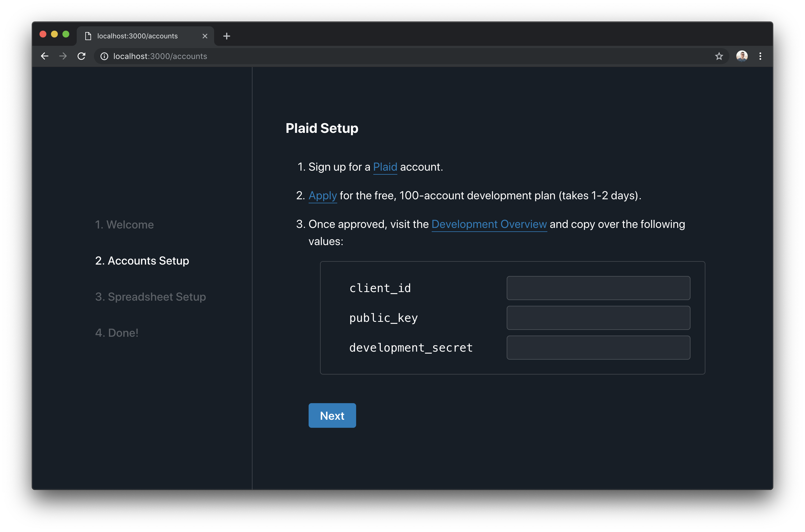Open the Chrome three-dot menu
The image size is (805, 532).
(x=760, y=56)
